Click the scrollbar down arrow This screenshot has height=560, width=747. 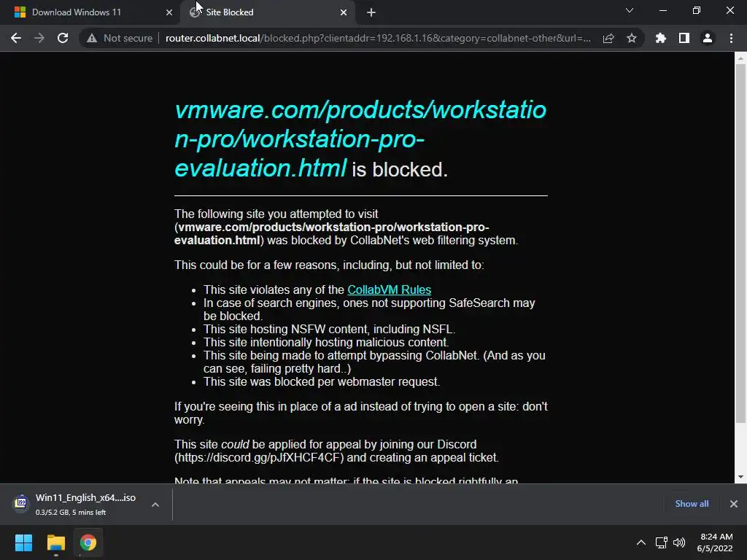[x=740, y=477]
